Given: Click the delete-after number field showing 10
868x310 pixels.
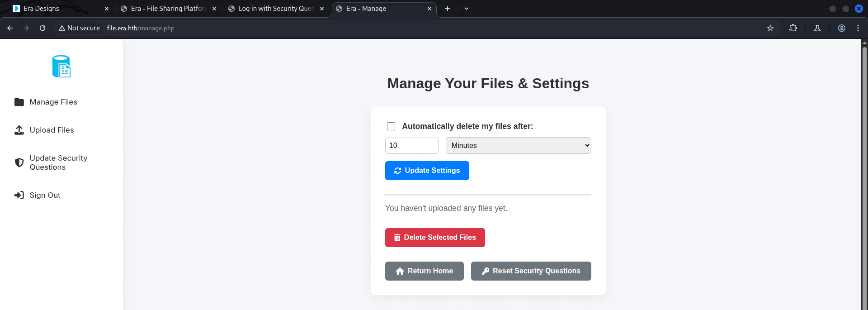Looking at the screenshot, I should [x=411, y=146].
